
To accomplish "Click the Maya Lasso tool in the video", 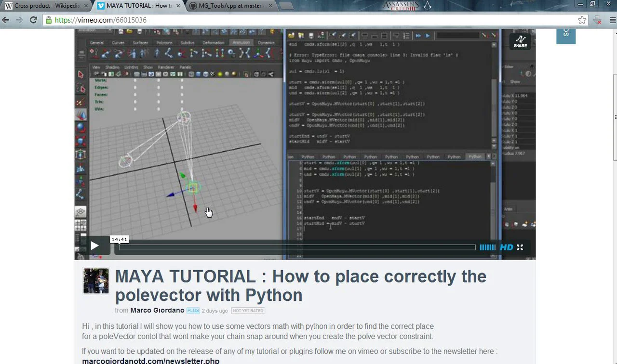I will coord(80,88).
